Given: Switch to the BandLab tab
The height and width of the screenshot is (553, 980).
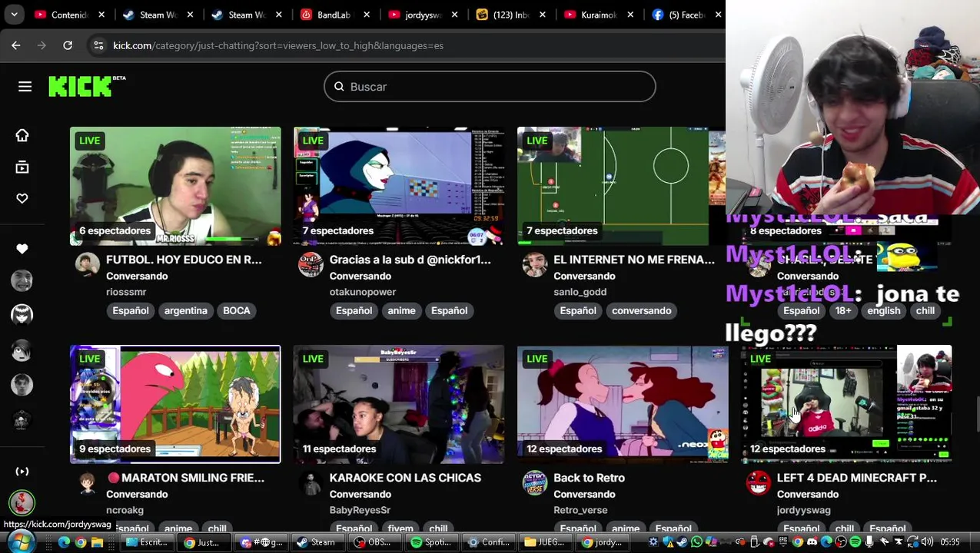Looking at the screenshot, I should pyautogui.click(x=334, y=15).
